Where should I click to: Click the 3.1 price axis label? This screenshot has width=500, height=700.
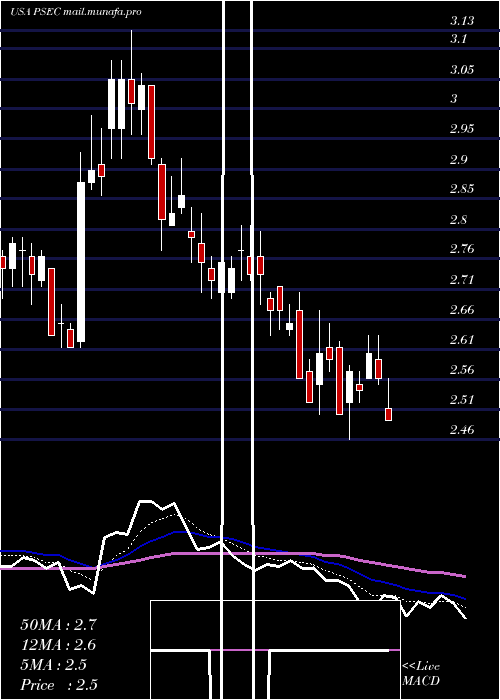(x=458, y=39)
